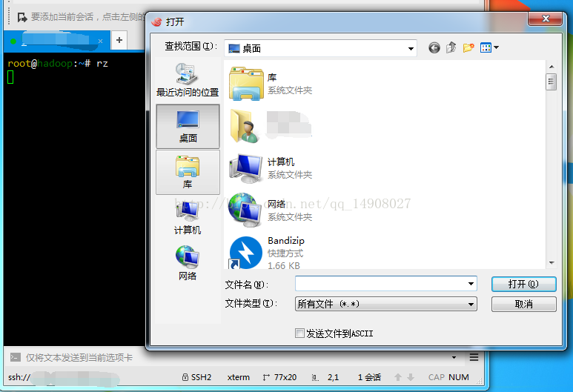Click the 文件名 input field
This screenshot has width=573, height=392.
tap(381, 284)
